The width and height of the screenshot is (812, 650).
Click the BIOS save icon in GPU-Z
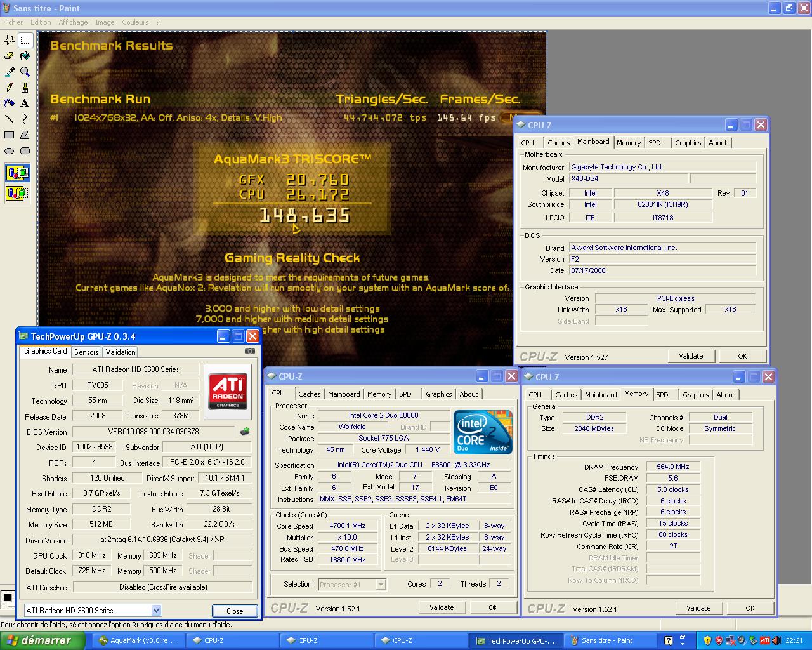click(x=245, y=432)
